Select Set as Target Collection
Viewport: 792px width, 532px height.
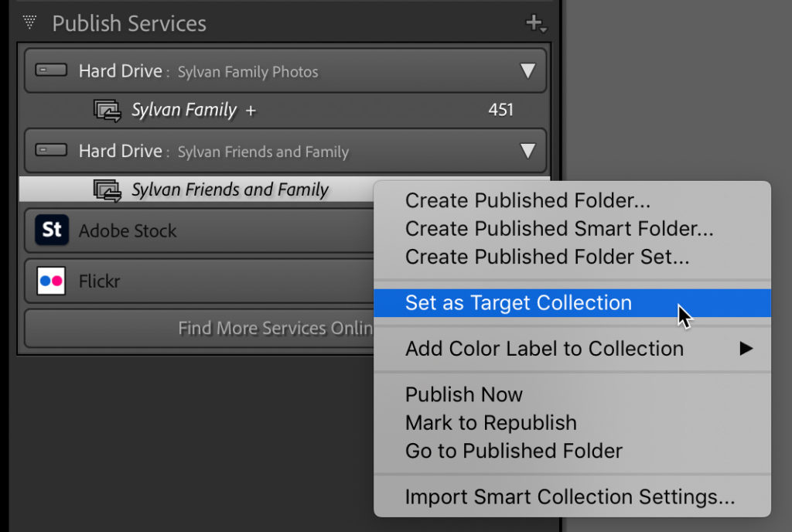click(518, 303)
